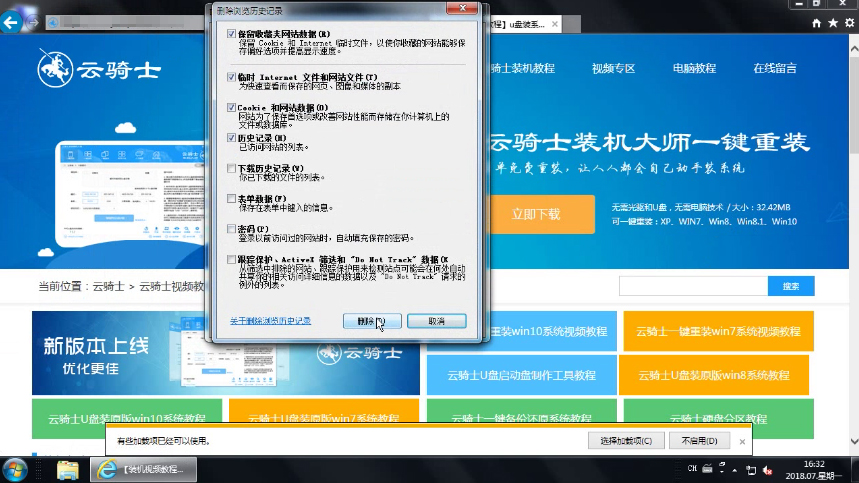Click page scrollbar up arrow
The width and height of the screenshot is (859, 483).
tap(854, 49)
